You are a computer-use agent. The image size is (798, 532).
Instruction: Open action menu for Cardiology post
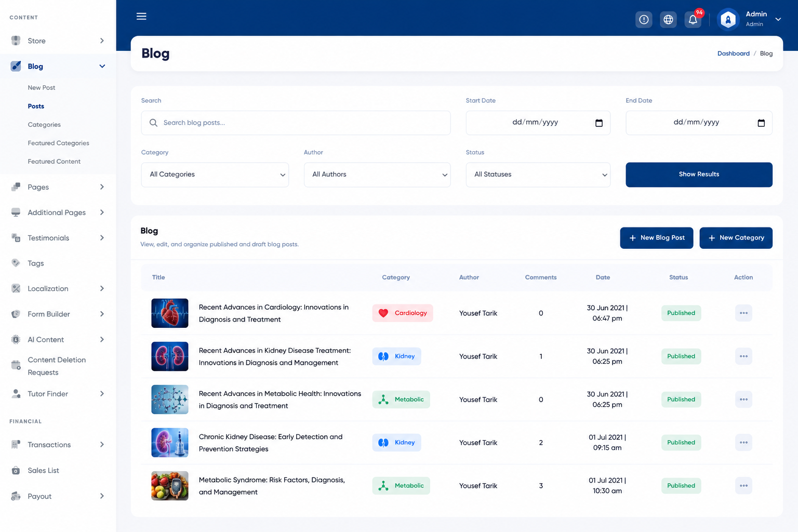point(743,313)
